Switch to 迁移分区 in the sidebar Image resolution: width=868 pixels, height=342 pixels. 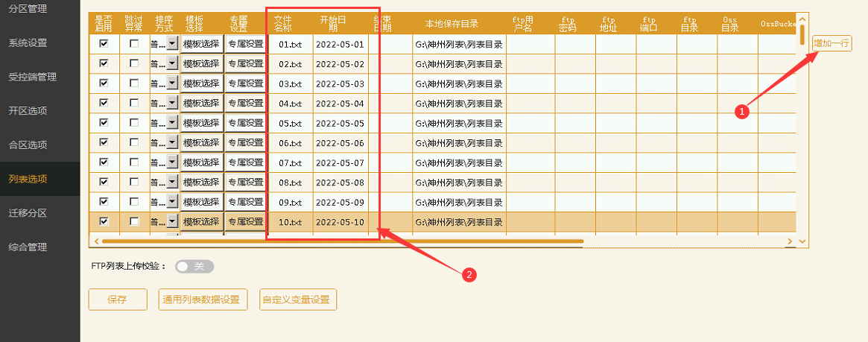tap(28, 213)
